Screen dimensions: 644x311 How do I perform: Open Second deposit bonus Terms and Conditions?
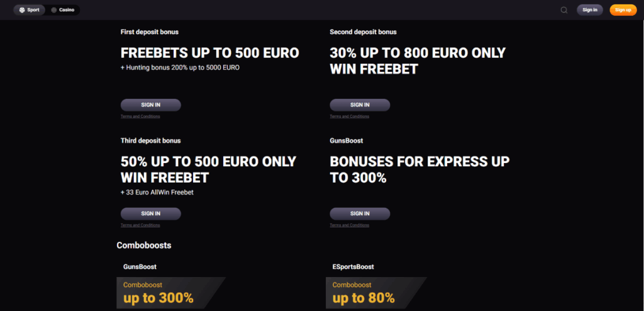pyautogui.click(x=349, y=116)
